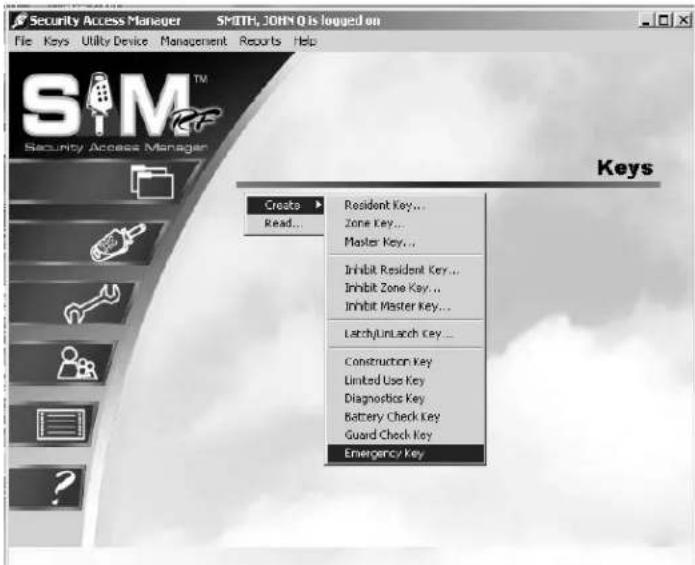Select Read... in the Keys popup

pos(284,223)
